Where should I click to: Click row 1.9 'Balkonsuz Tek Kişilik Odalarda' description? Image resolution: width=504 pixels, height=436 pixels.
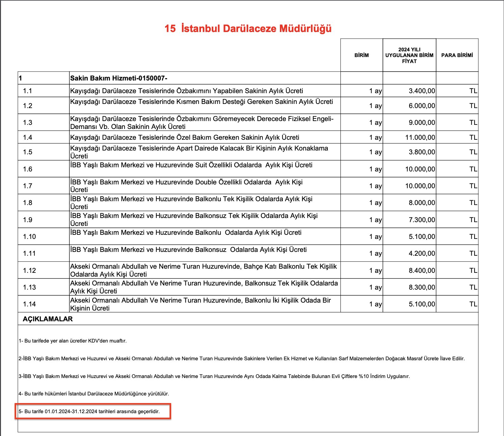click(194, 220)
